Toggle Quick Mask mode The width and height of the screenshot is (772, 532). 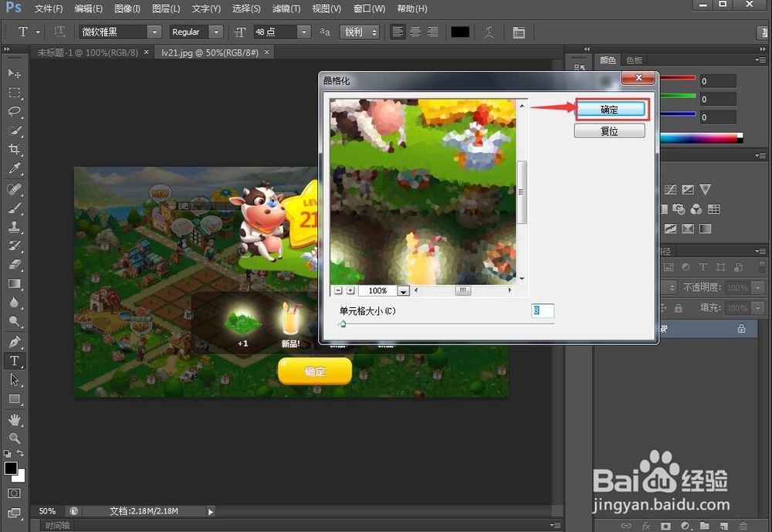point(14,493)
